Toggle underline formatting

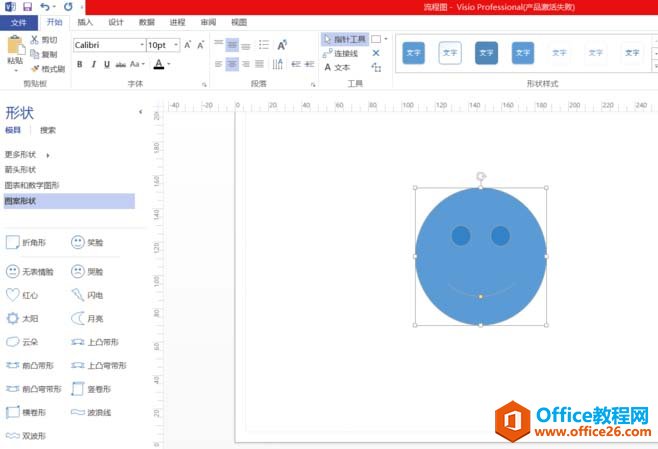pos(106,64)
